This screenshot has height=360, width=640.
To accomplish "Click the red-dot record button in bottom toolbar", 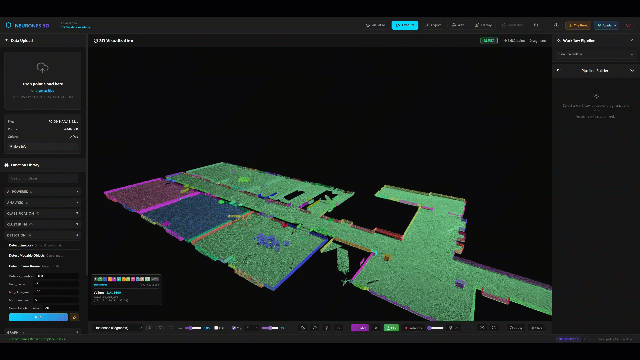I will pos(413,328).
